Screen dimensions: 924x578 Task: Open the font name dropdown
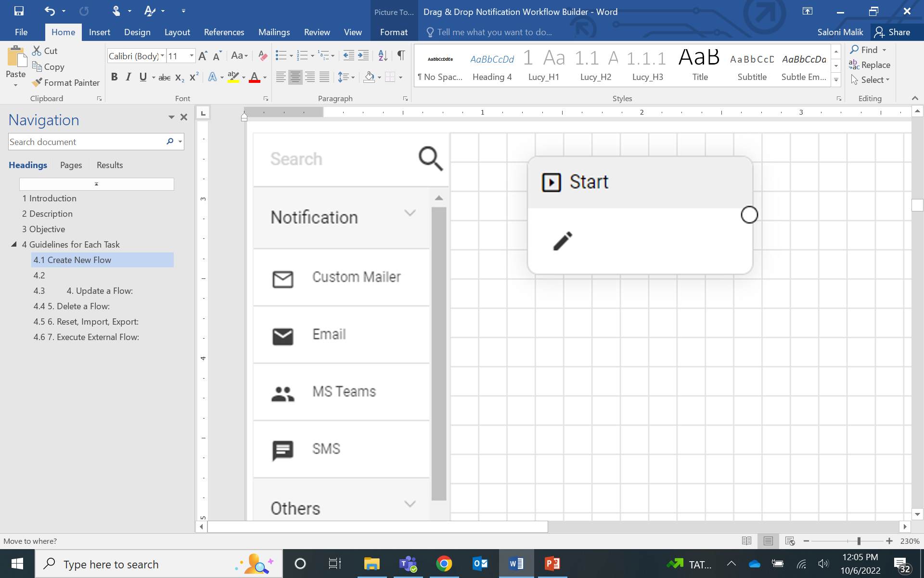pyautogui.click(x=162, y=56)
